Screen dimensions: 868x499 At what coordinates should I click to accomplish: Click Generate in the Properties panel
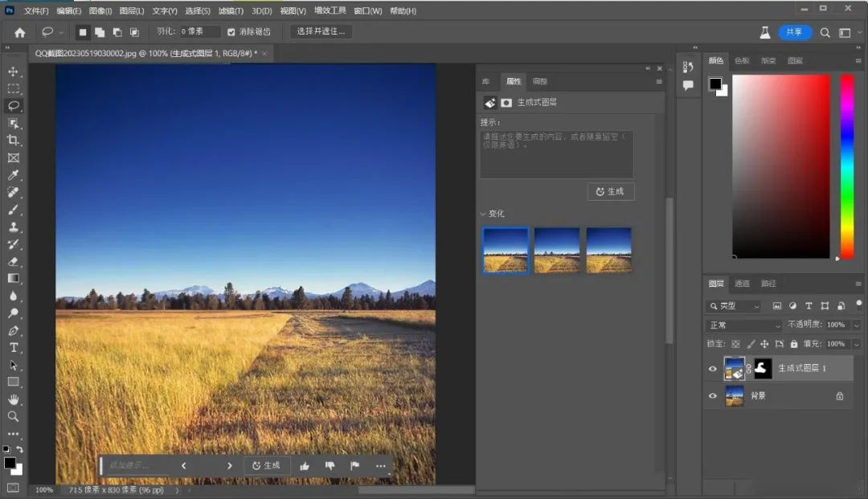(x=611, y=191)
